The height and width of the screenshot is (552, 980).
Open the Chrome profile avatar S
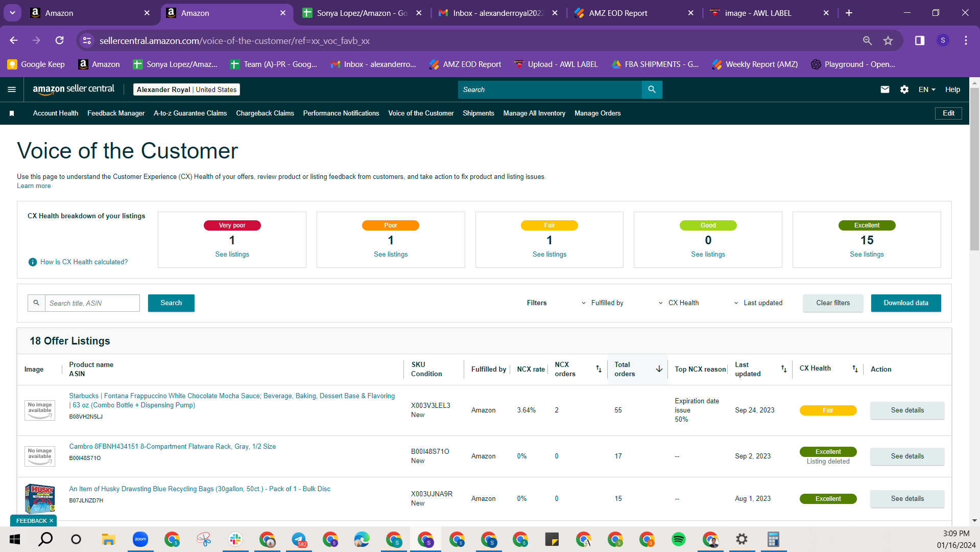click(x=943, y=40)
